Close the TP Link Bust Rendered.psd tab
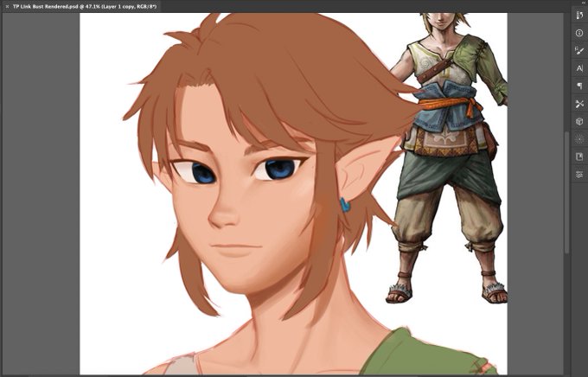This screenshot has width=588, height=377. (7, 7)
